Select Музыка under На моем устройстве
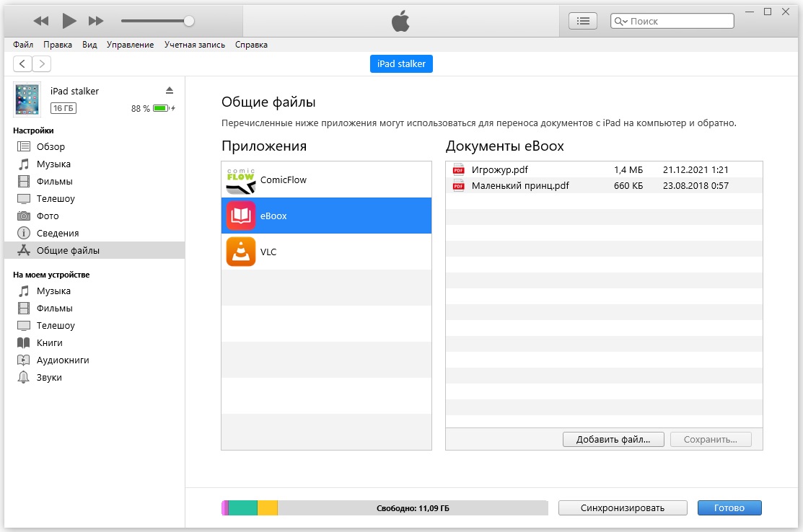This screenshot has height=532, width=803. [x=95, y=291]
